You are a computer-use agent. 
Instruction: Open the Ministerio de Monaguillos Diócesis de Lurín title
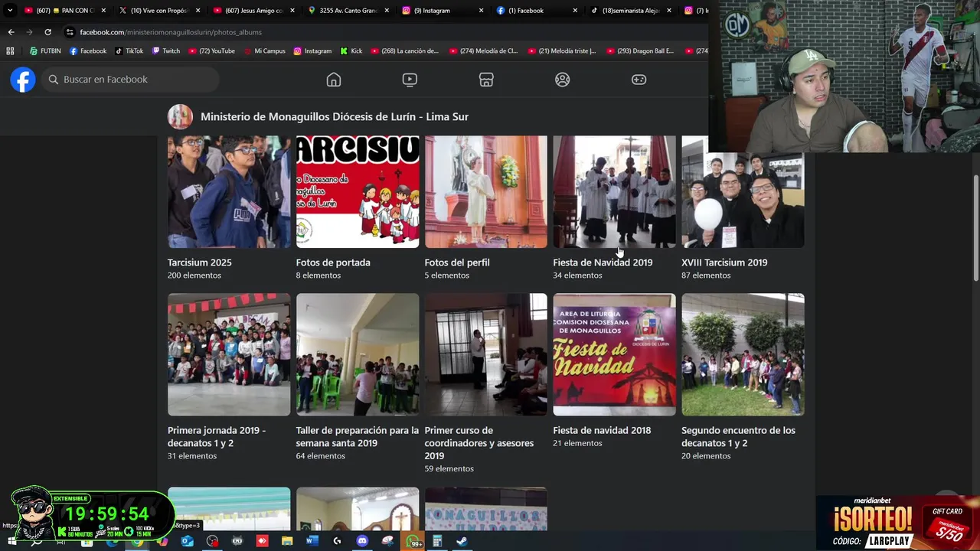click(x=335, y=116)
